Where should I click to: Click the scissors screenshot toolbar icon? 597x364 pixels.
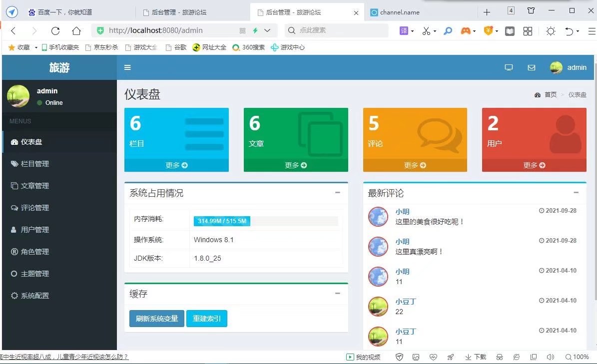[x=426, y=31]
